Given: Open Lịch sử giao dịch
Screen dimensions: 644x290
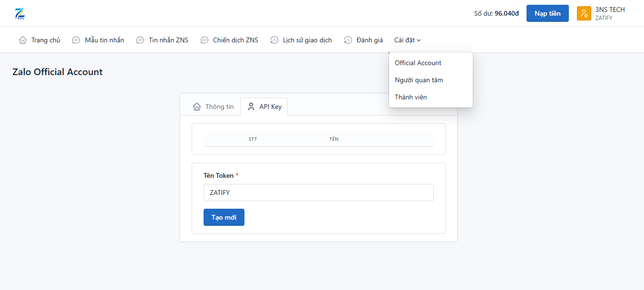Looking at the screenshot, I should tap(301, 40).
